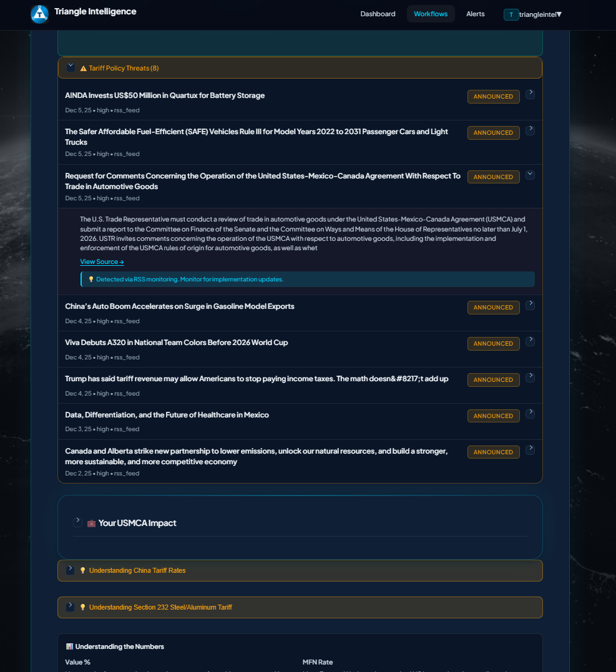The width and height of the screenshot is (616, 672).
Task: Open the triangleintel account dropdown
Action: point(538,14)
